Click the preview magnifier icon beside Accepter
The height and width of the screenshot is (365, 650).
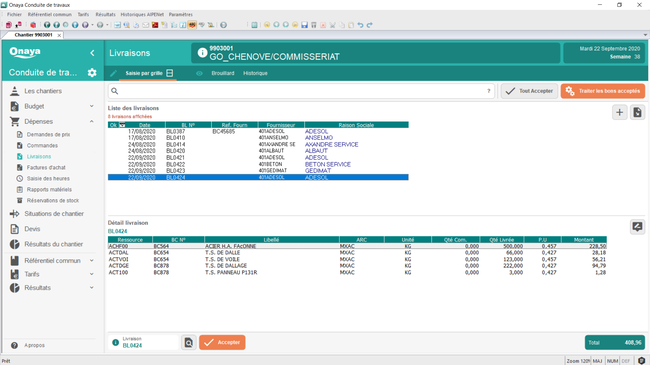pyautogui.click(x=189, y=343)
